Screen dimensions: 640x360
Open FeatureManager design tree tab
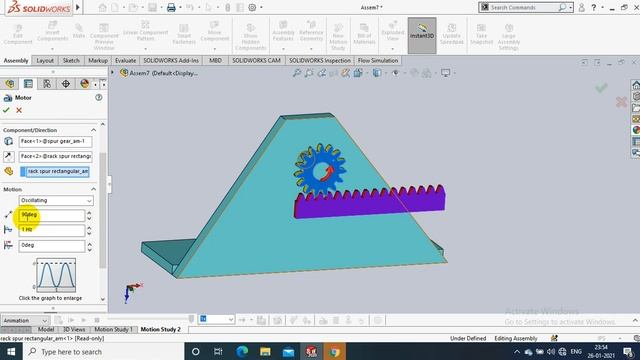(9, 84)
